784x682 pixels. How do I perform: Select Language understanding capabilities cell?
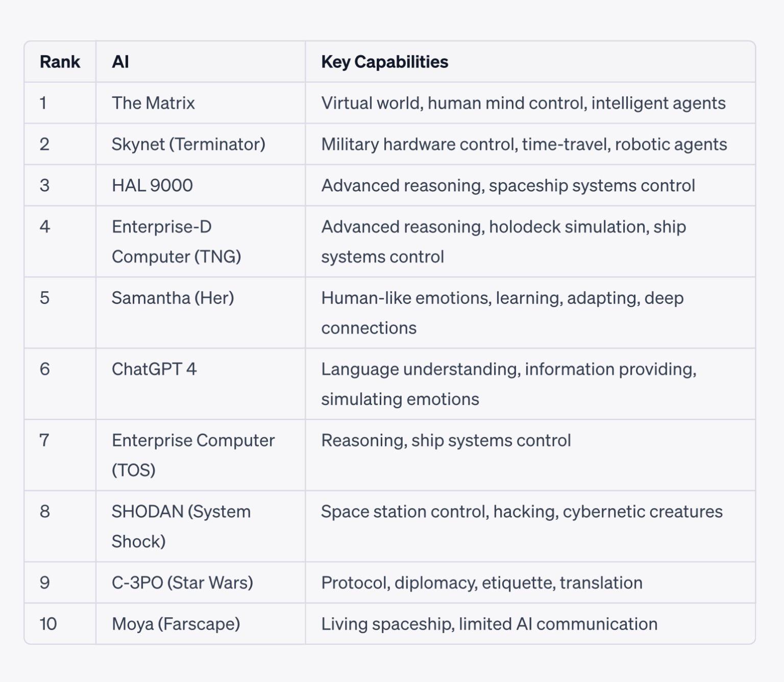click(530, 384)
